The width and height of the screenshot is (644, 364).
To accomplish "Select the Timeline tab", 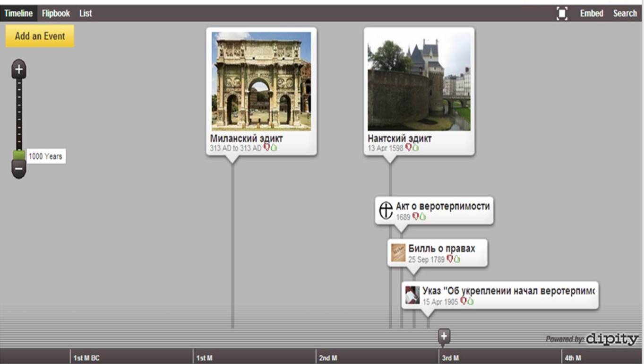I will [18, 13].
